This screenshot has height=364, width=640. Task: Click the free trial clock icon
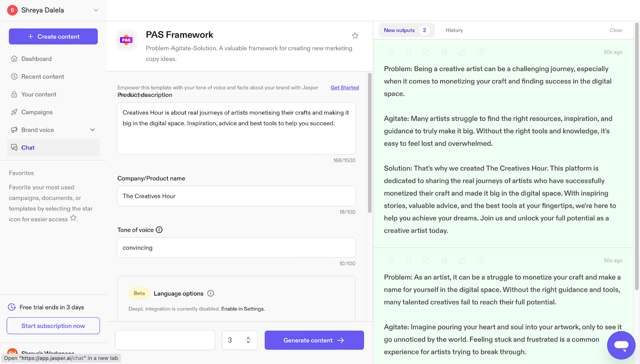[12, 307]
